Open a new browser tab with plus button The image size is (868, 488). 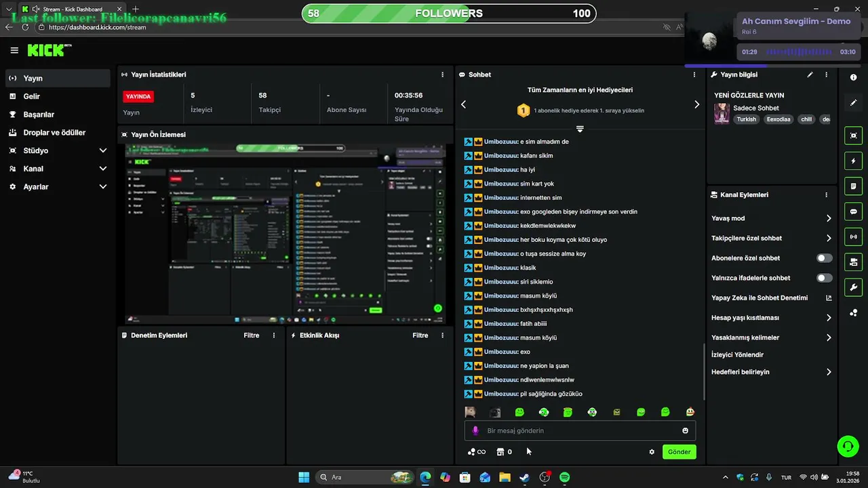click(136, 9)
